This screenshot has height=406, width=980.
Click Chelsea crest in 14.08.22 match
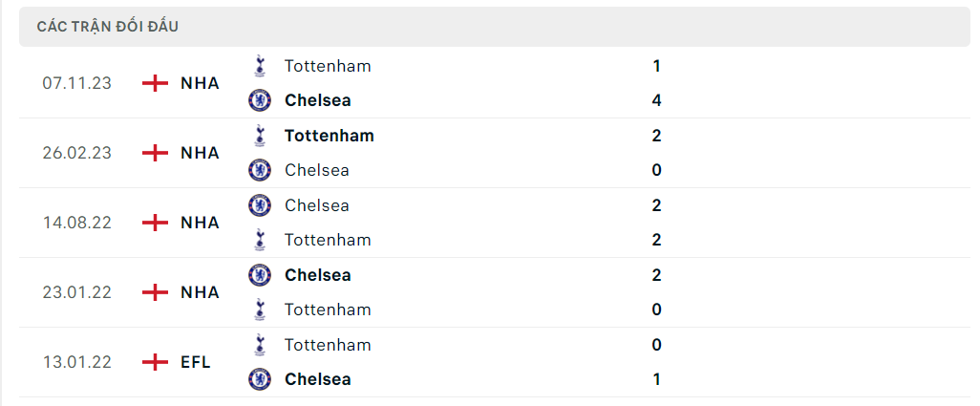[x=259, y=205]
